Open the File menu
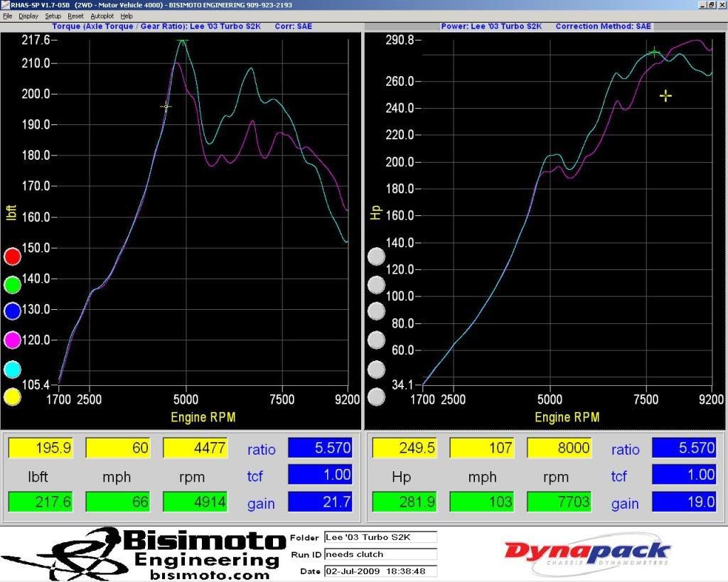This screenshot has height=582, width=728. point(7,16)
